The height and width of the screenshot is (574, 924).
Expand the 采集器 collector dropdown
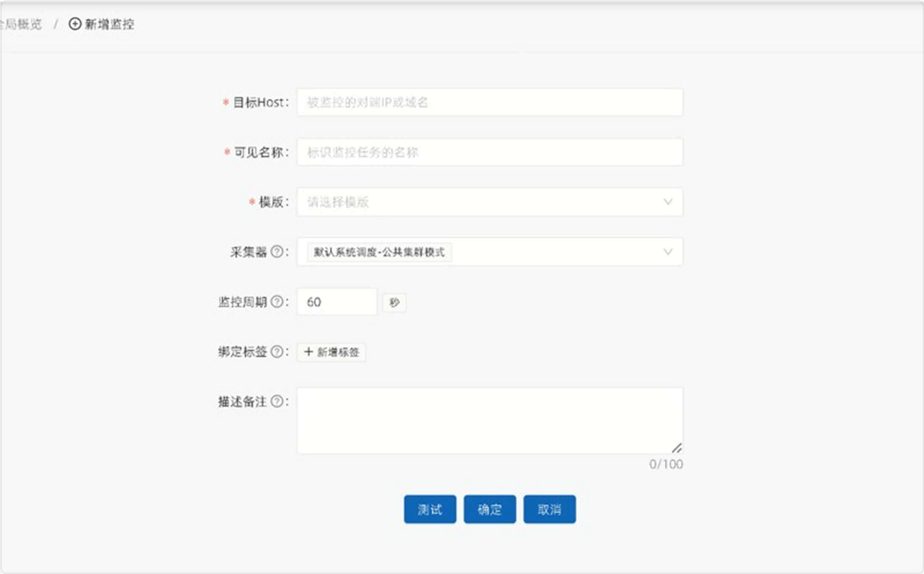coord(551,252)
